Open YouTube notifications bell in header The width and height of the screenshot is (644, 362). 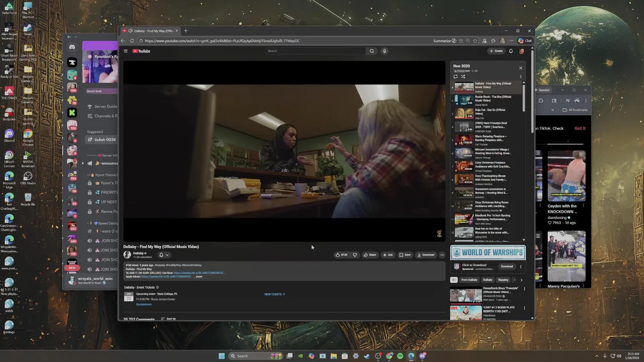click(511, 51)
